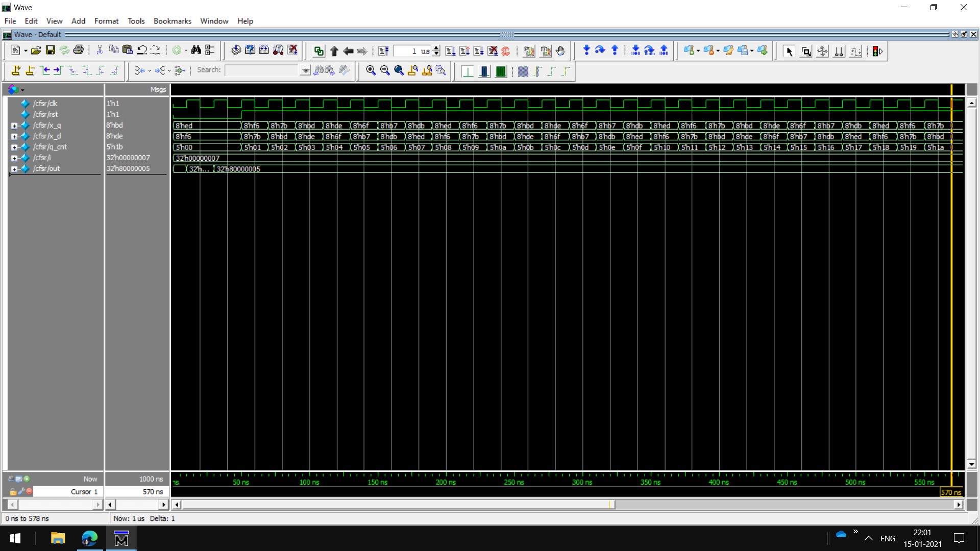Click the Print icon
This screenshot has width=980, height=551.
(78, 51)
